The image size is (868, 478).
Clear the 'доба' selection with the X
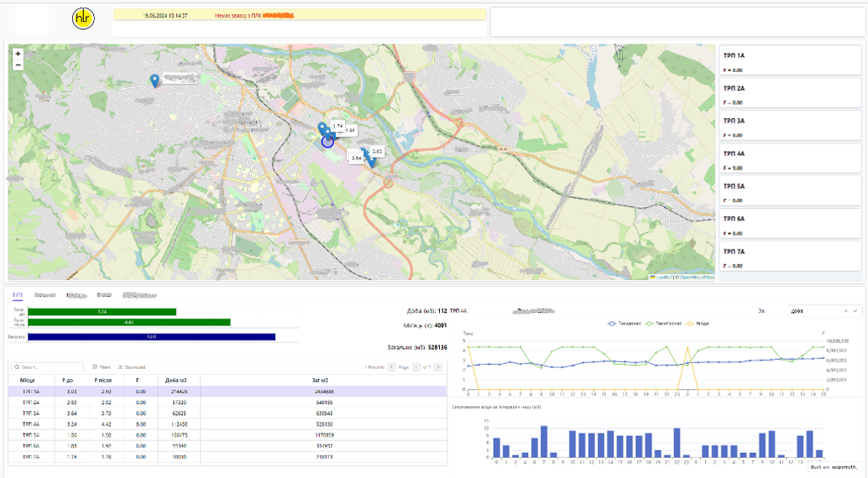click(x=845, y=311)
